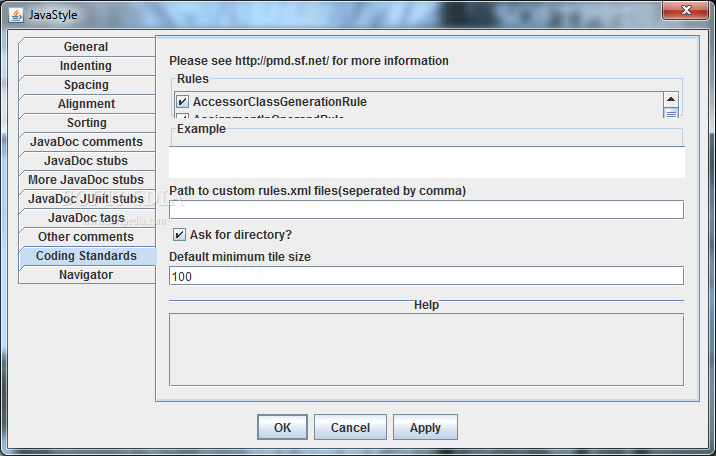Open the JavaDoc tags tab
Viewport: 716px width, 456px height.
[87, 218]
